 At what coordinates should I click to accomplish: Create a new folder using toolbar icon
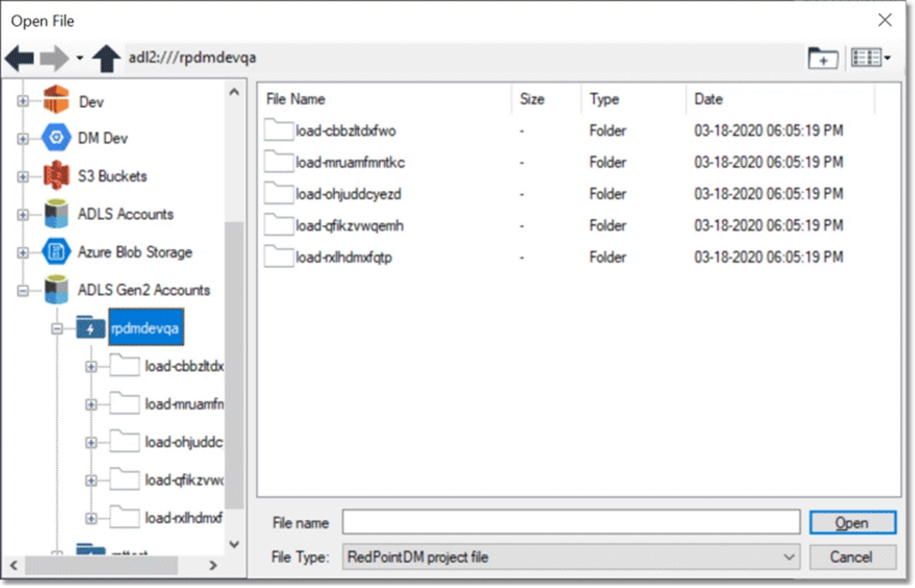click(823, 58)
